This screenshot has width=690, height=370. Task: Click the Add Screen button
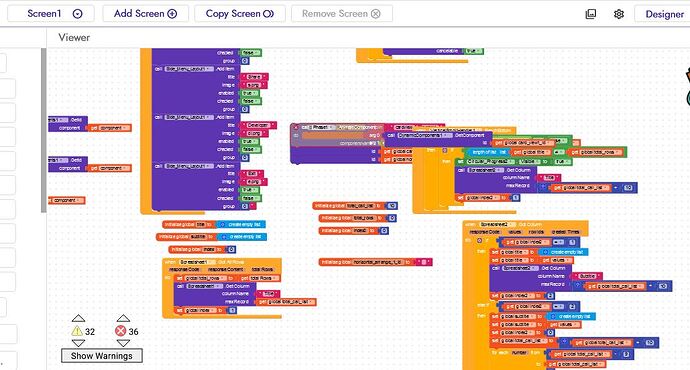[x=146, y=14]
